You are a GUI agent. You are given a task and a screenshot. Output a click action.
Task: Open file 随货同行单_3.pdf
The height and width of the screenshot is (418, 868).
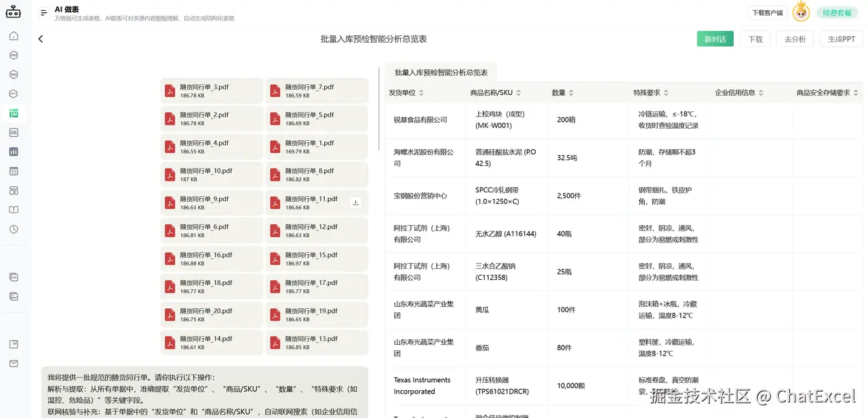[212, 91]
